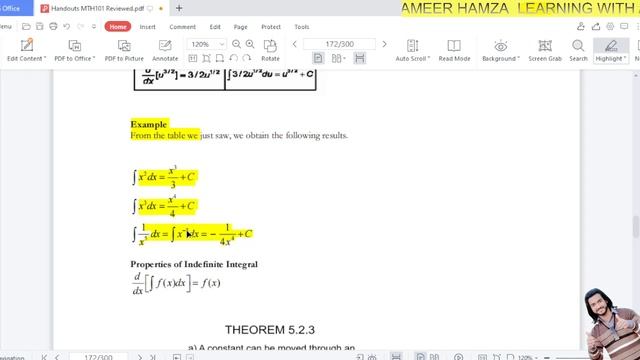Open status bar 120% zoom dropdown

[527, 358]
